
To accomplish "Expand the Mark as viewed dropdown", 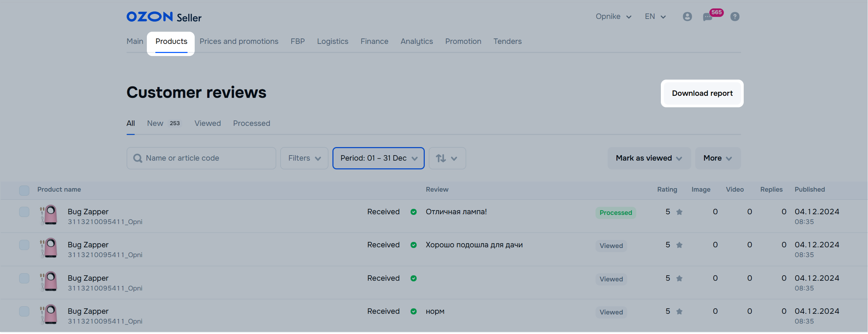I will click(x=649, y=158).
